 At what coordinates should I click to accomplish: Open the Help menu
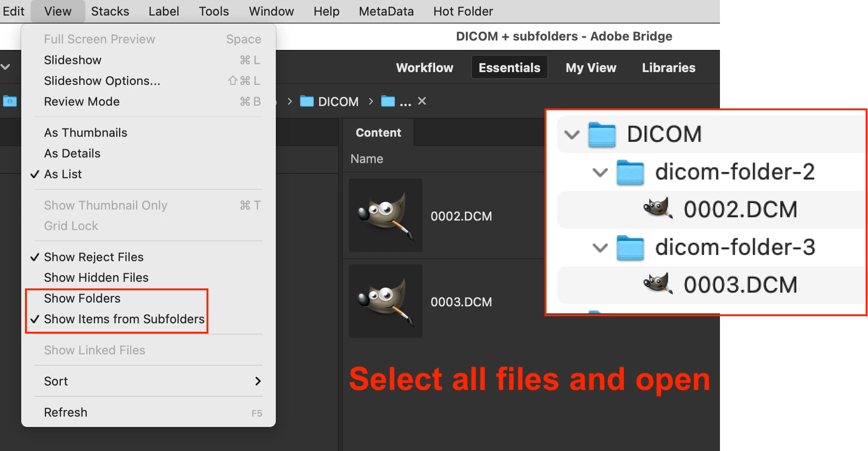tap(326, 11)
